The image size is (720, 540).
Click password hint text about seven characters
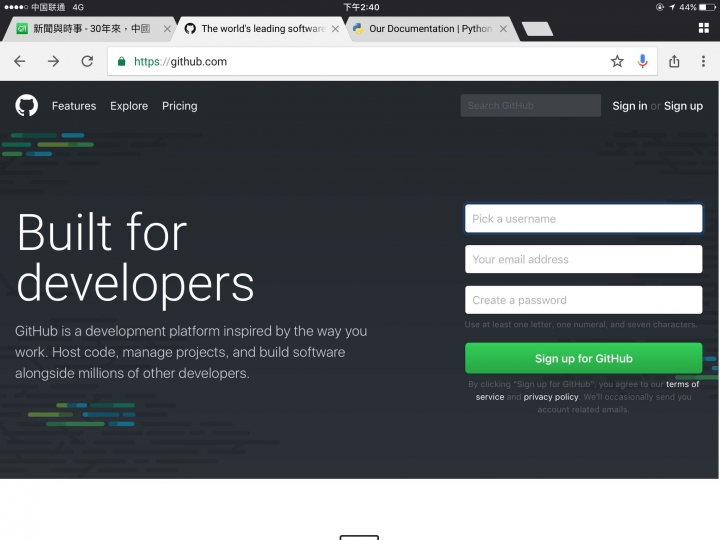(x=581, y=325)
